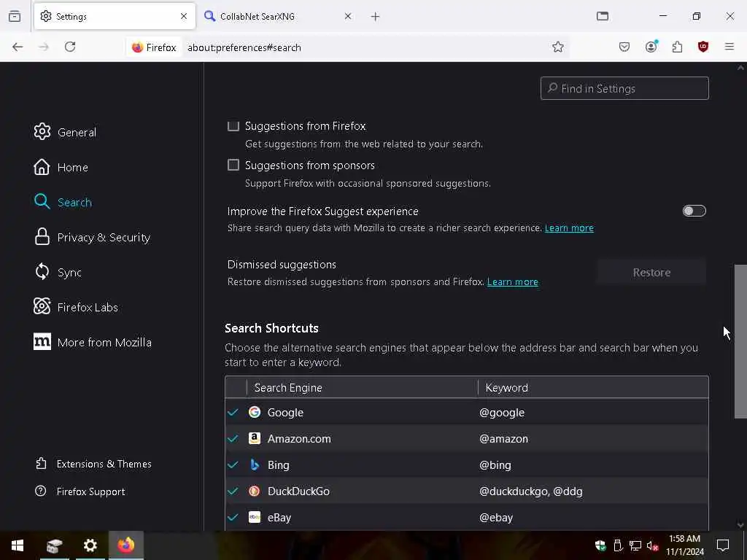
Task: Open the Save to Pocket icon
Action: click(x=624, y=47)
